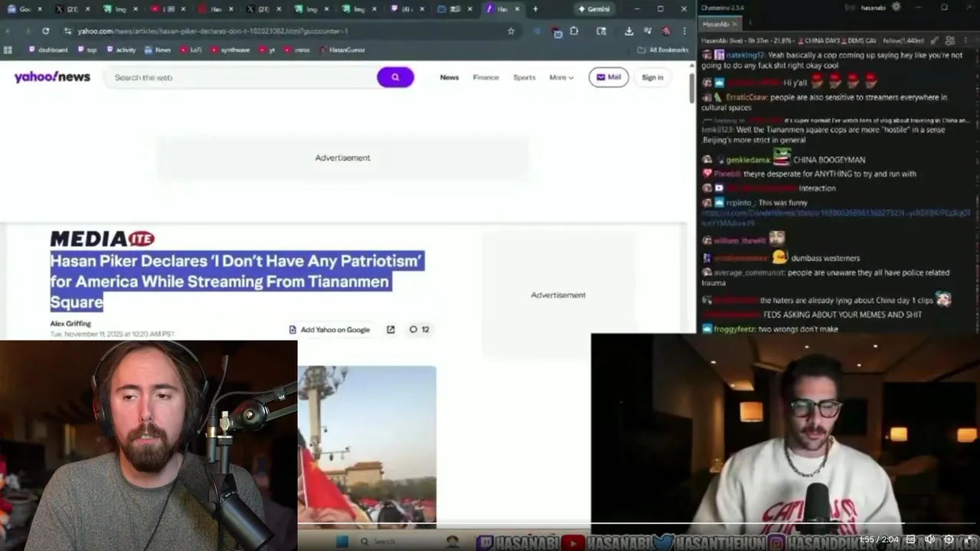Viewport: 980px width, 551px height.
Task: Click username 'froggyfeetz' in chat
Action: tap(734, 329)
